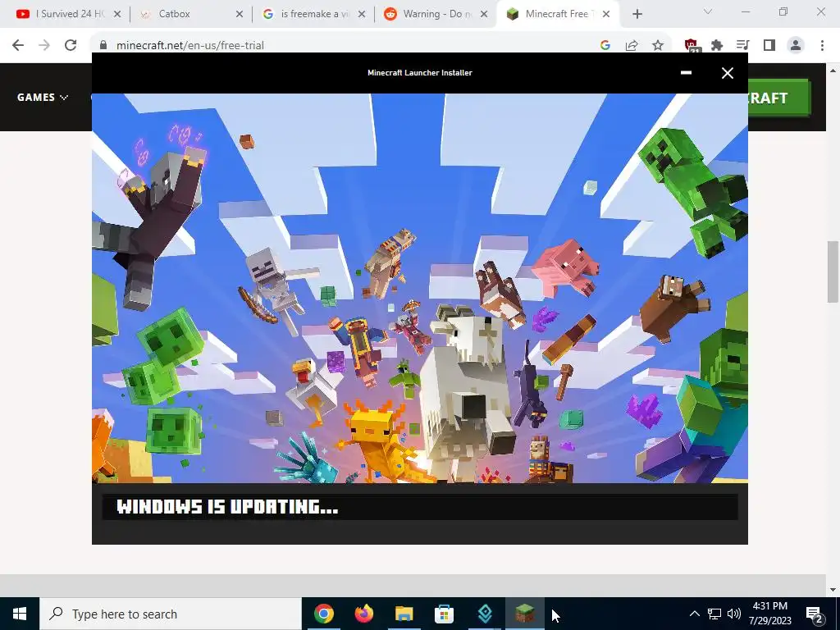The width and height of the screenshot is (840, 630).
Task: Minimize the Chrome browser window
Action: coord(745,11)
